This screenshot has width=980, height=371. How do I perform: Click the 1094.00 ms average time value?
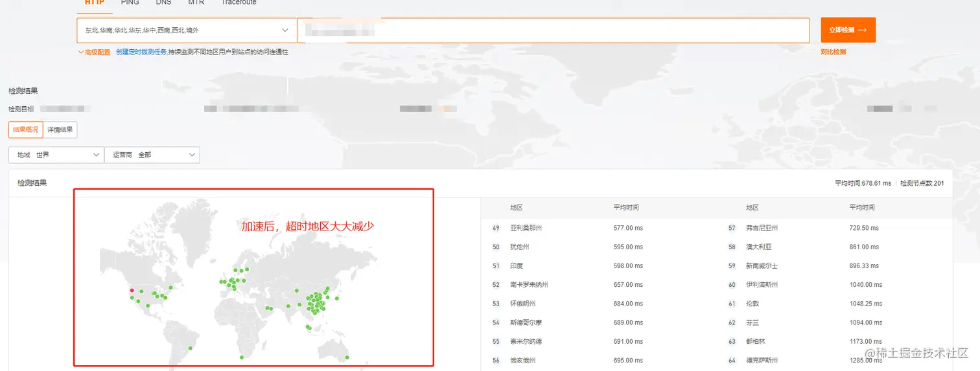pyautogui.click(x=866, y=322)
